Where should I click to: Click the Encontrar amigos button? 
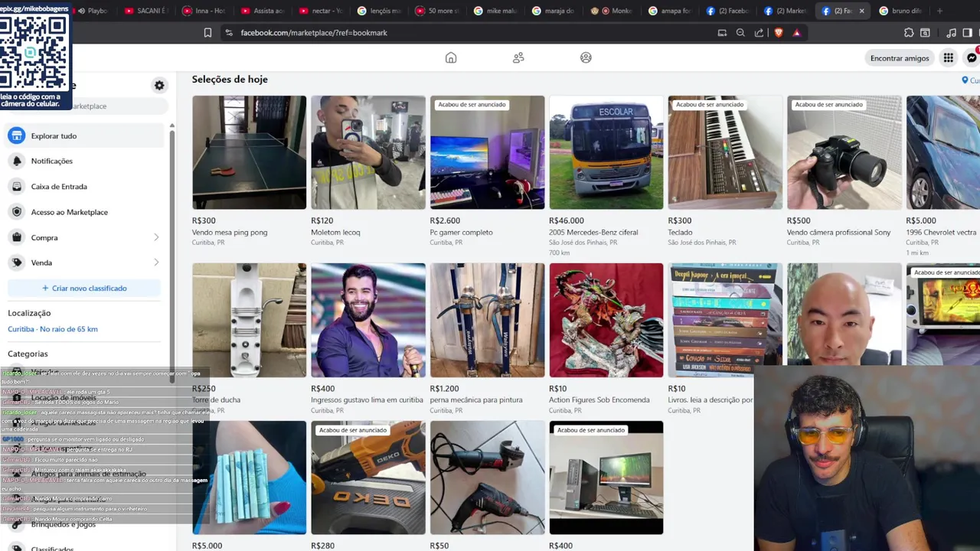[900, 58]
